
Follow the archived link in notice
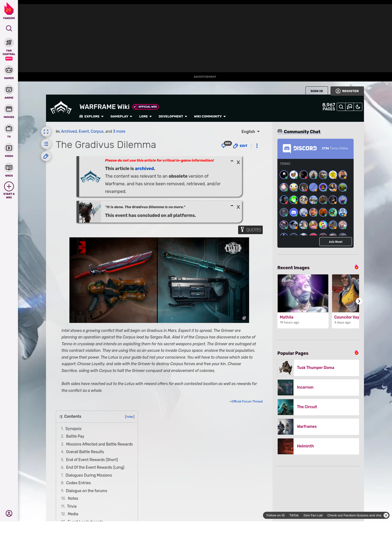(x=144, y=168)
